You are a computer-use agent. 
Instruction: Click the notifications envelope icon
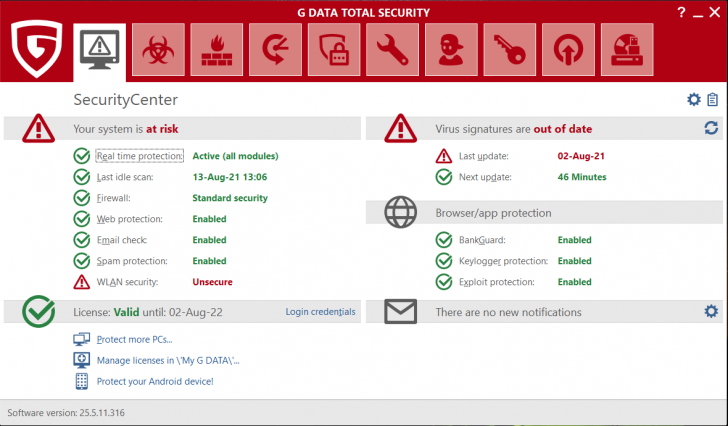(x=401, y=311)
